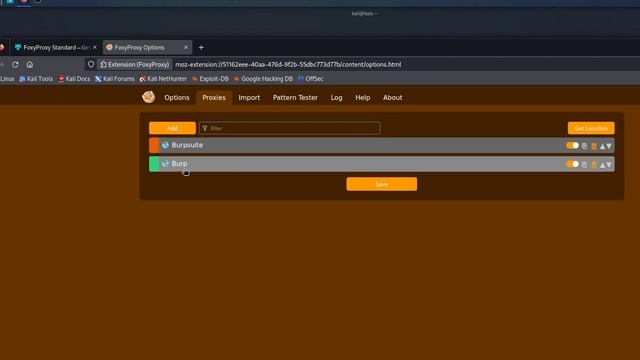Move the Burpsuite proxy up with arrow
Viewport: 640px width, 360px height.
point(602,146)
